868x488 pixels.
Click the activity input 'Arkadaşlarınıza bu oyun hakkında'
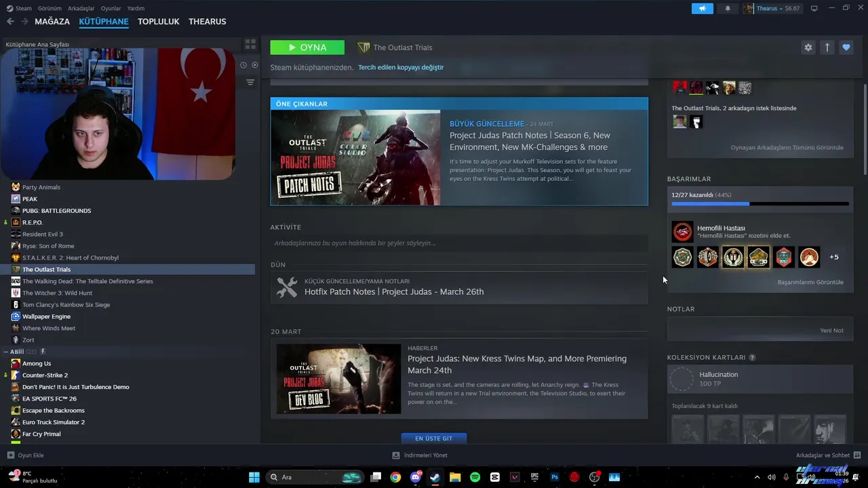pos(458,243)
